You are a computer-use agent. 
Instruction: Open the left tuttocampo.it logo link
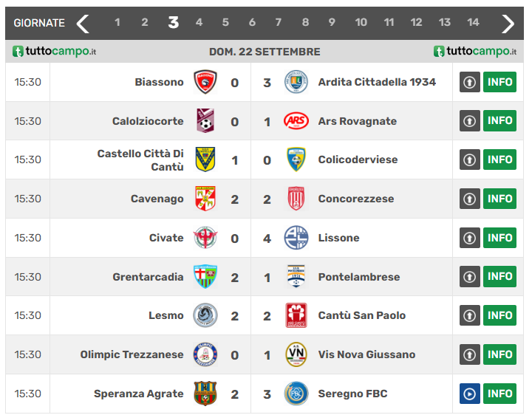(x=55, y=52)
